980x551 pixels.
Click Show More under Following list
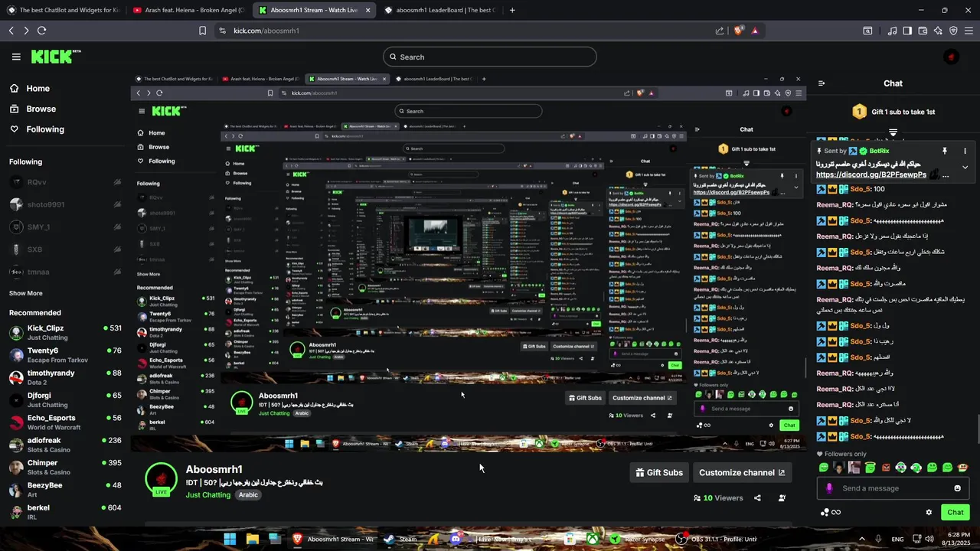point(26,293)
